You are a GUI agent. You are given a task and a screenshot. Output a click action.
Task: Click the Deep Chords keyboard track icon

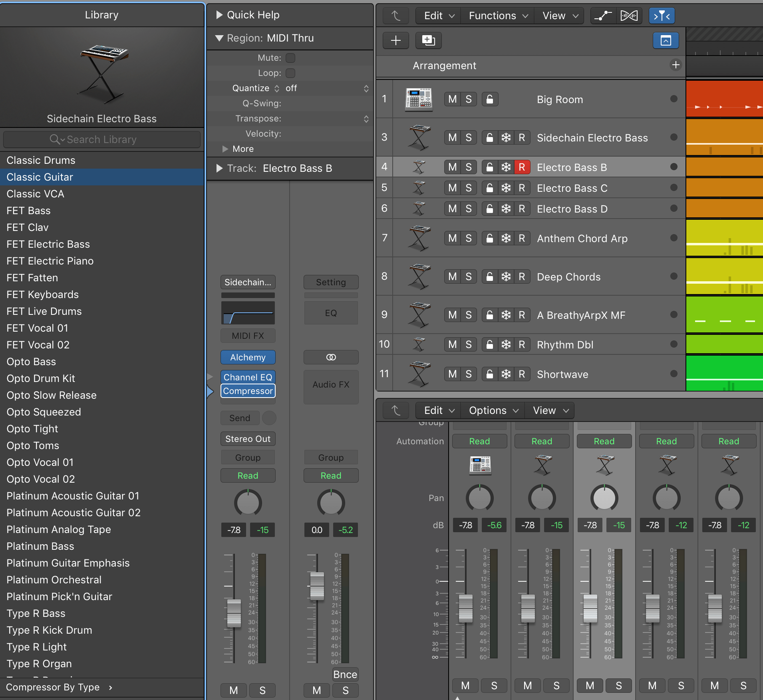click(x=419, y=276)
